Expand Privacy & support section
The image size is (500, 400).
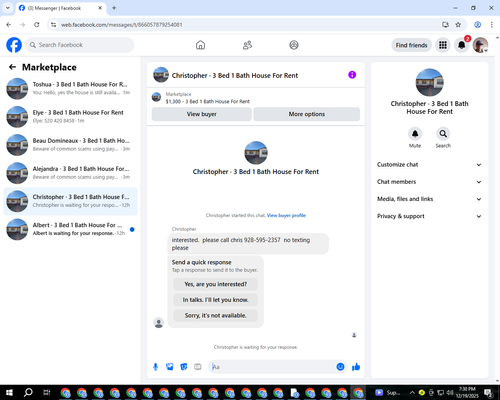[x=429, y=216]
